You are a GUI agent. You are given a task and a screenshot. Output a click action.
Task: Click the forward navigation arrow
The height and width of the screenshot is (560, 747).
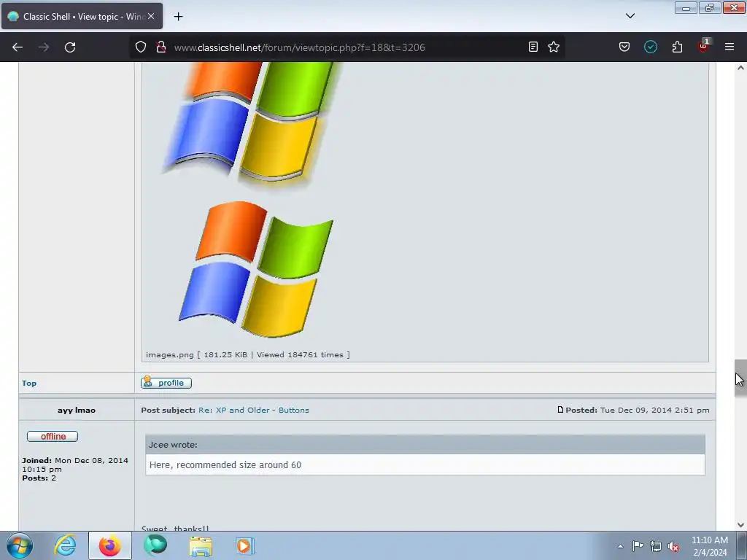tap(44, 47)
